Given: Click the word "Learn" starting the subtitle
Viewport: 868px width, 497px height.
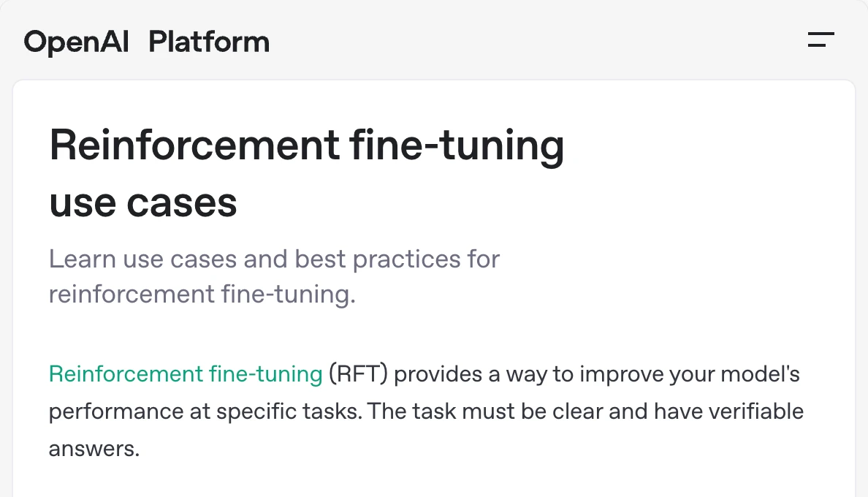Looking at the screenshot, I should [83, 259].
